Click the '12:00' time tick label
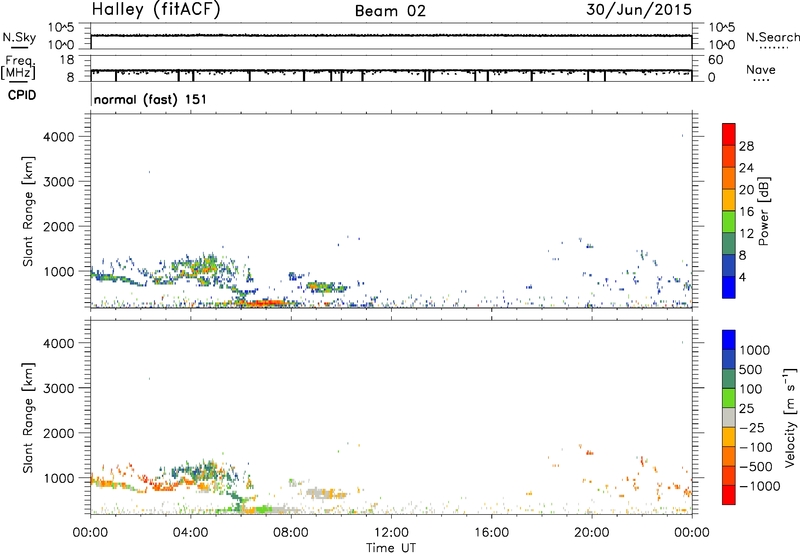This screenshot has width=800, height=554. pos(391,533)
